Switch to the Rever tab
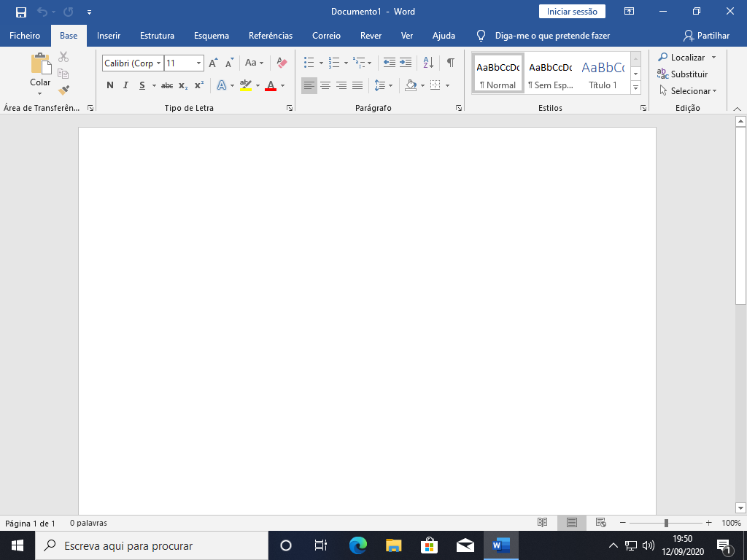 (371, 36)
